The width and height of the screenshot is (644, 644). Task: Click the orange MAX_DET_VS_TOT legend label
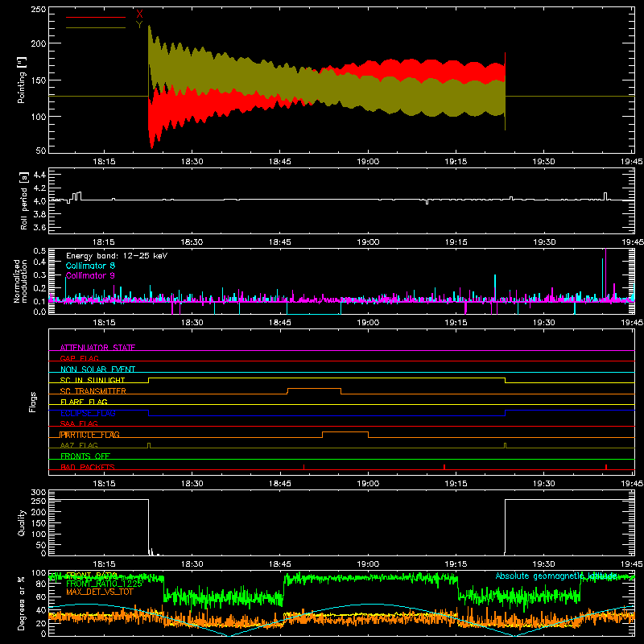tap(100, 592)
